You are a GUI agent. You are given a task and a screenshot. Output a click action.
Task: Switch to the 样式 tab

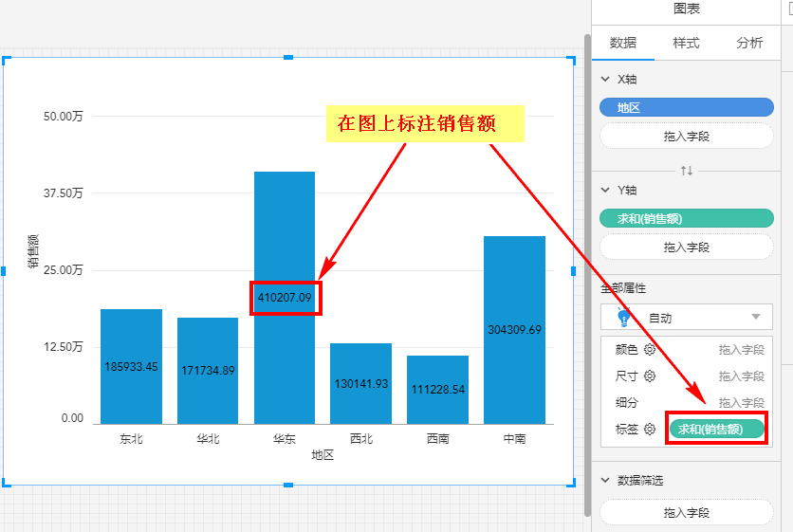[x=686, y=43]
